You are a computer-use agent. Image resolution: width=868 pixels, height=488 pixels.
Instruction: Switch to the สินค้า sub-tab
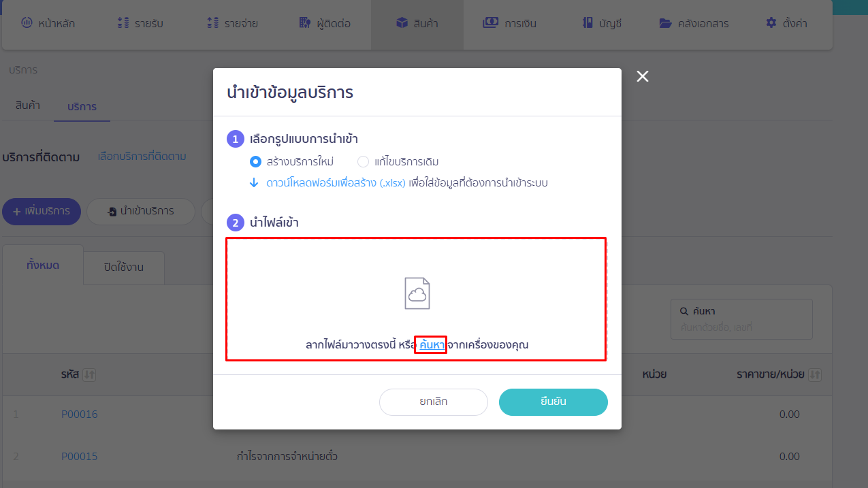click(27, 105)
